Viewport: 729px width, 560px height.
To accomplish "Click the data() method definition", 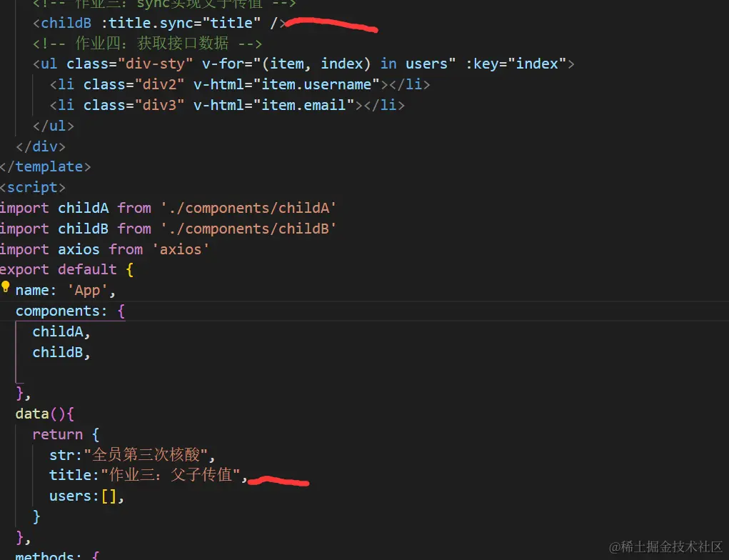I will 45,414.
